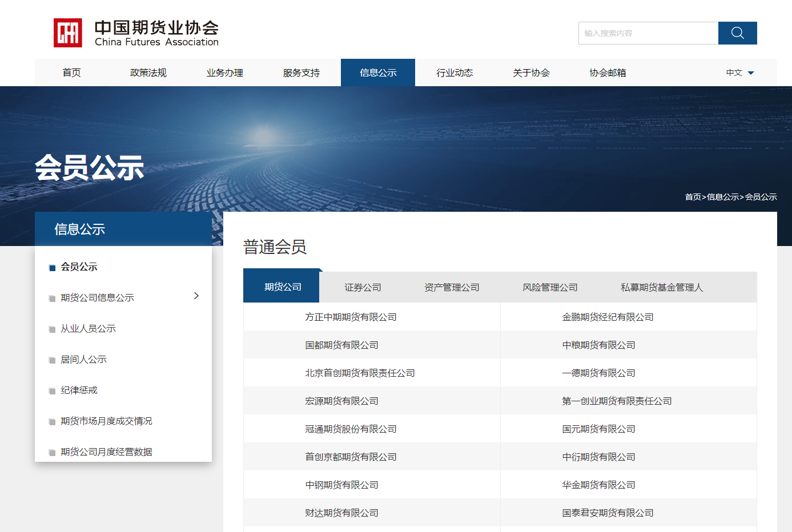Click the China Futures Association logo

[136, 33]
